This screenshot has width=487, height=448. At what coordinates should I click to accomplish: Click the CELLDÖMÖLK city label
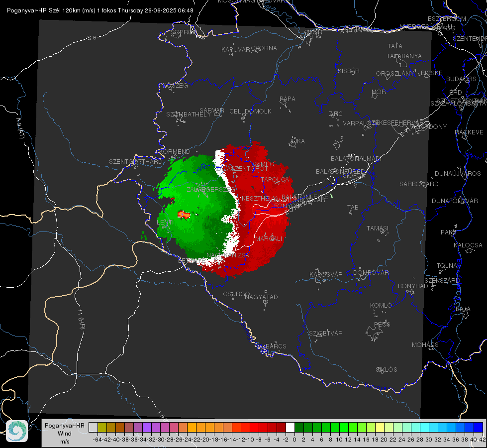tap(251, 112)
